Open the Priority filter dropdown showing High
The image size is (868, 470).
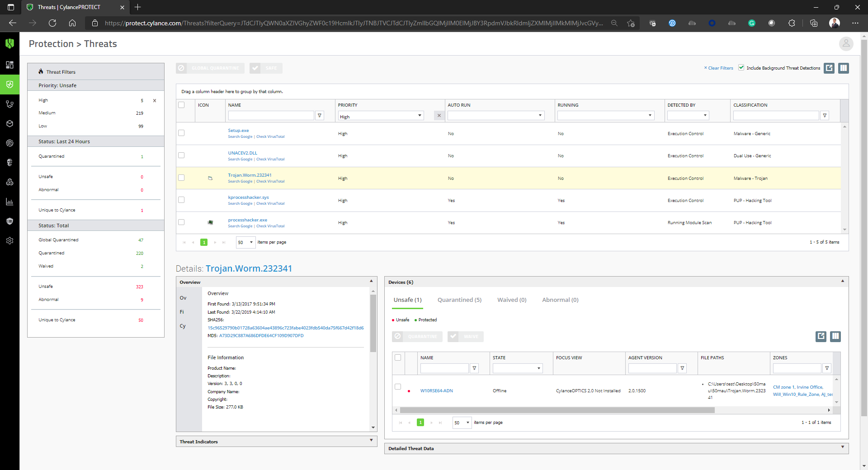[381, 116]
